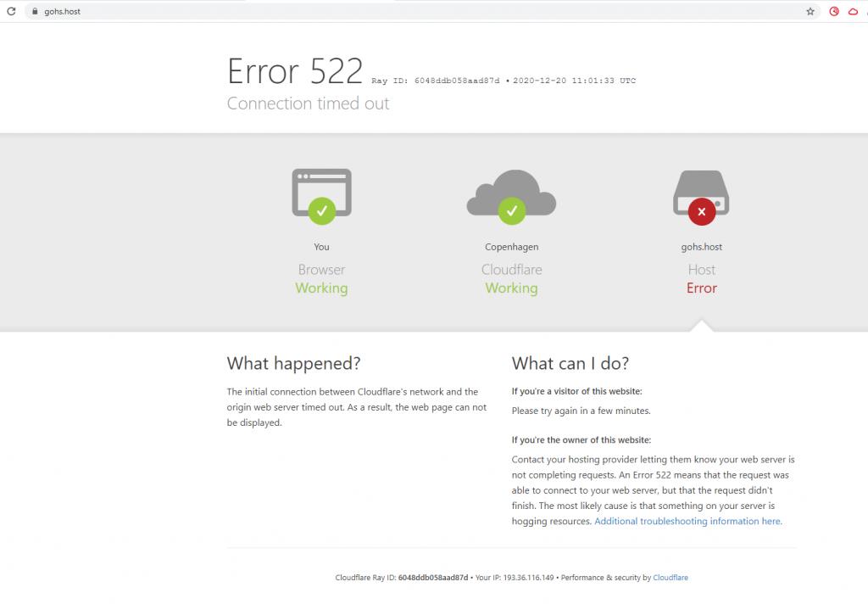Click the padlock site security icon
Screen dimensions: 868x604
point(34,12)
